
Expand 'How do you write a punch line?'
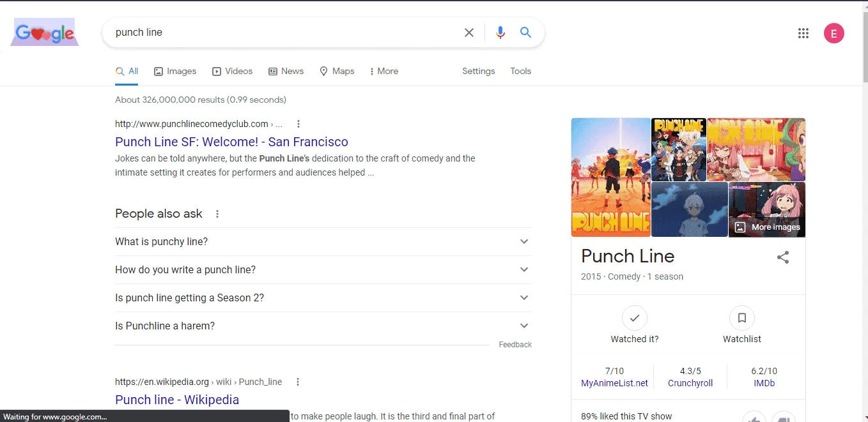point(323,269)
